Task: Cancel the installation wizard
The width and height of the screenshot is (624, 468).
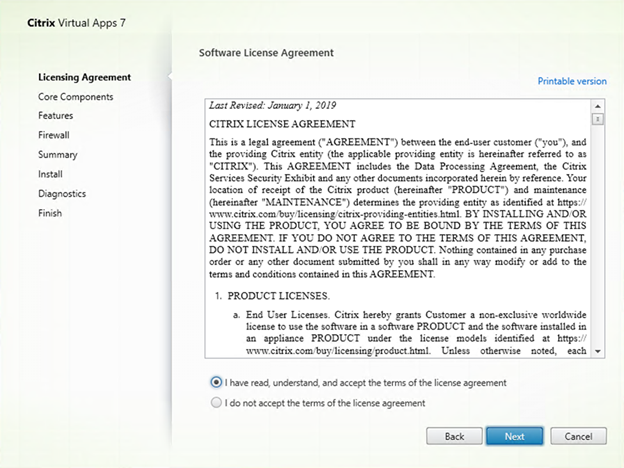Action: pyautogui.click(x=579, y=437)
